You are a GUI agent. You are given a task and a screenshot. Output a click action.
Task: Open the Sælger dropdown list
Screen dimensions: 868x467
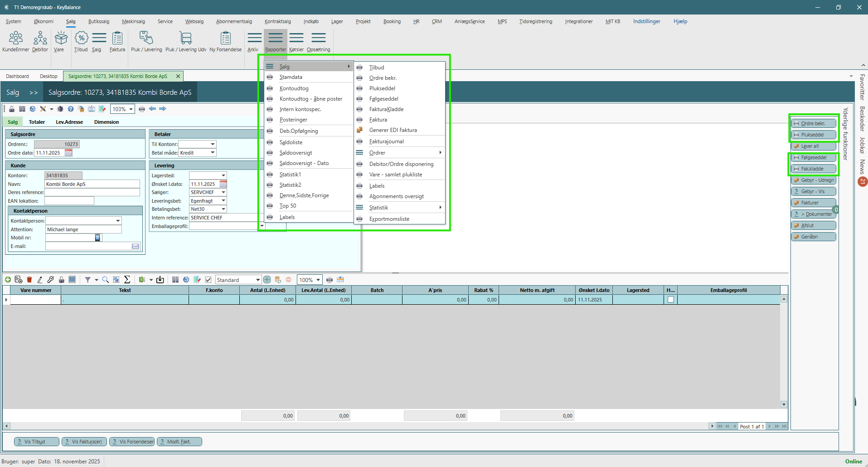pyautogui.click(x=223, y=192)
